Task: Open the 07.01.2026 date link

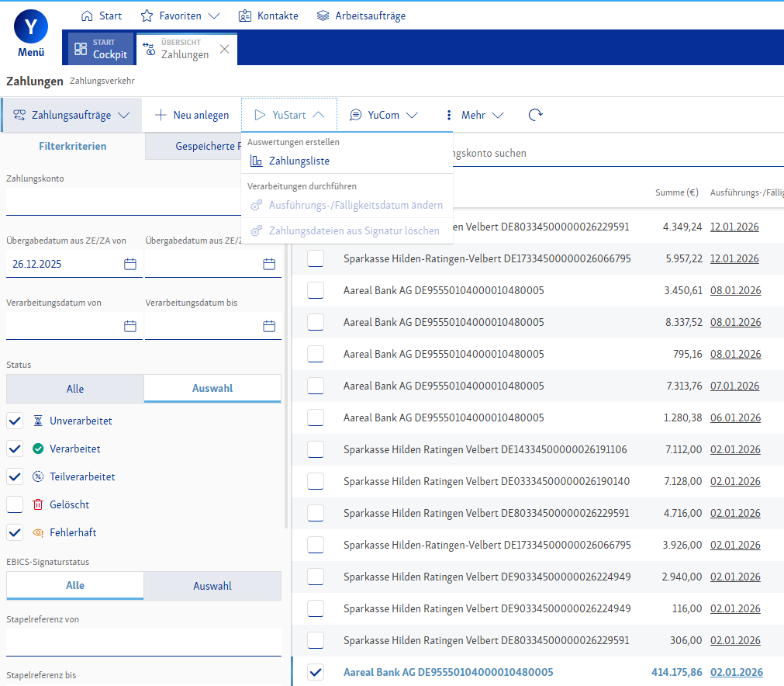Action: (735, 386)
